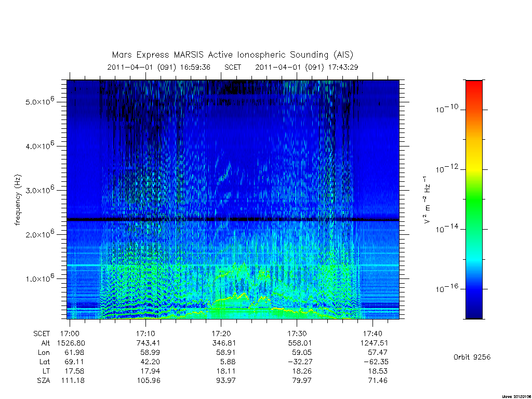Click the LT row label

[46, 371]
